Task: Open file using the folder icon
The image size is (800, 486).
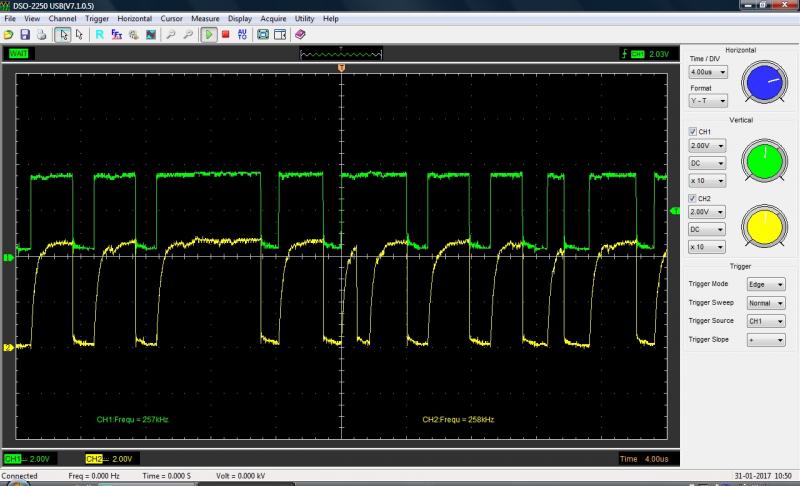Action: point(9,34)
